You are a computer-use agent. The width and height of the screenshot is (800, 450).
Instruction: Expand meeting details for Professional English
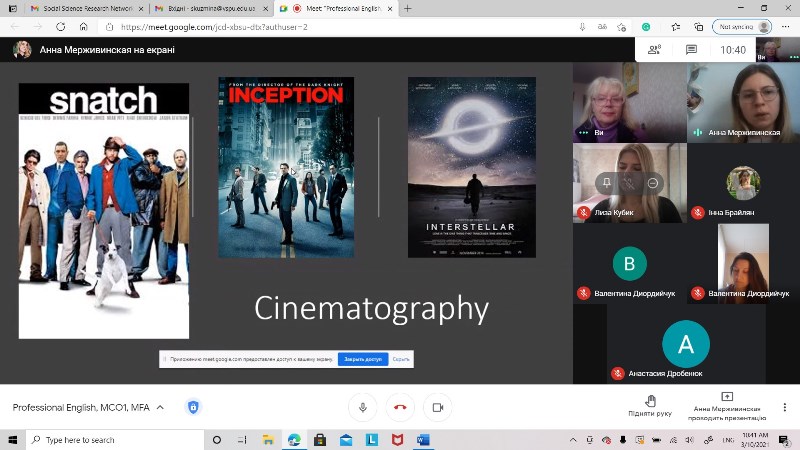[x=88, y=407]
